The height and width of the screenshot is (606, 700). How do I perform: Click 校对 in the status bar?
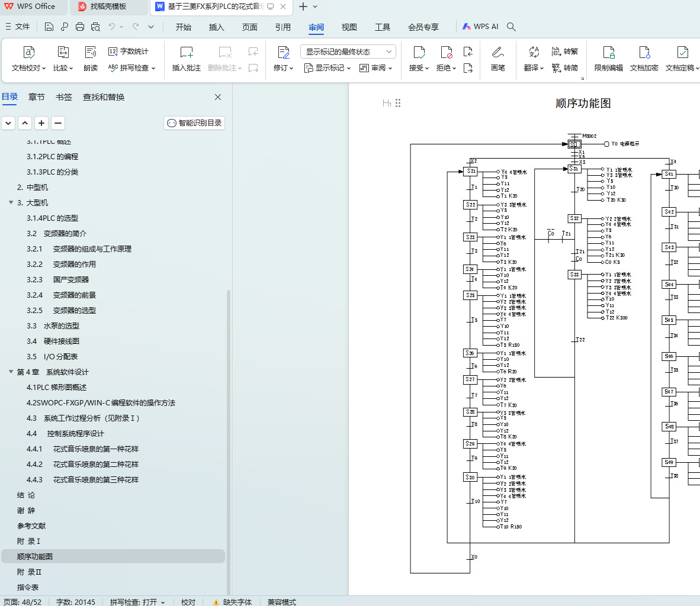coord(188,602)
